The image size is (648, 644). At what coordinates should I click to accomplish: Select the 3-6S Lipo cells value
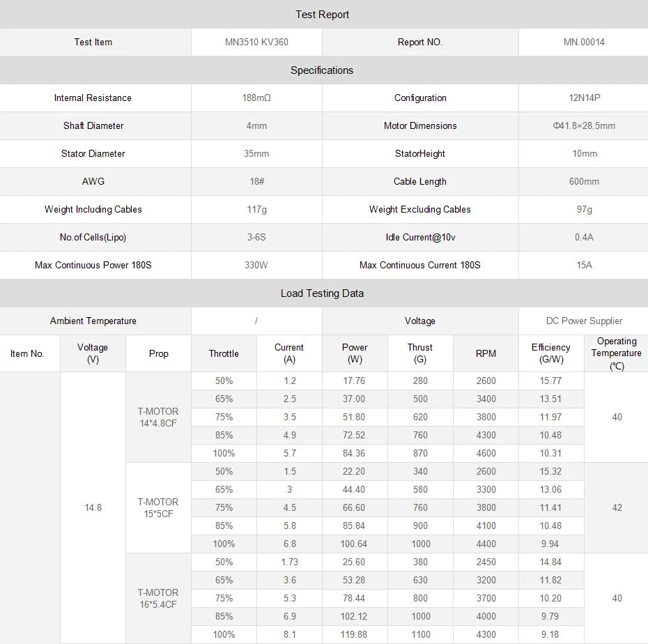click(256, 238)
